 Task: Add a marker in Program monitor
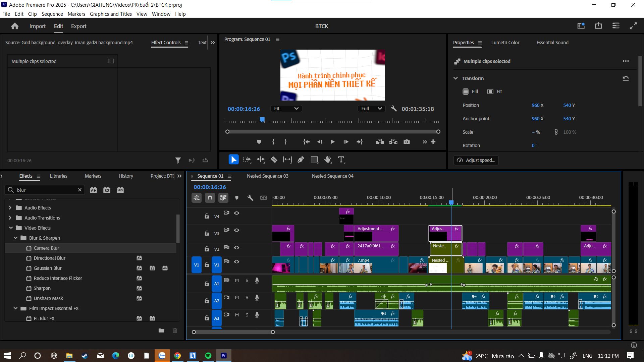[x=259, y=142]
